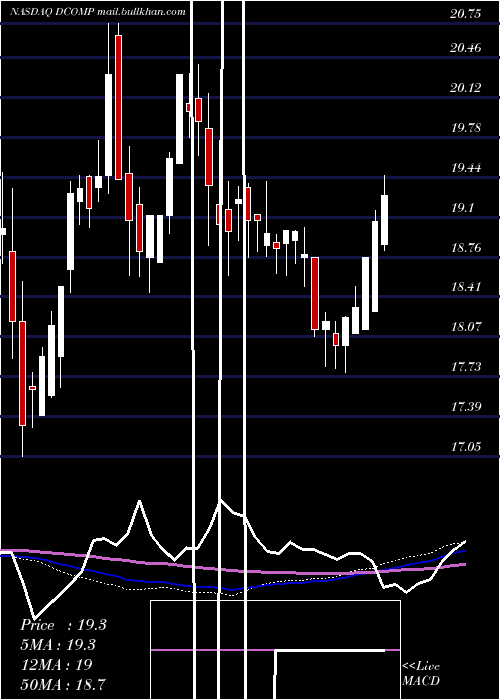Click the 18.76 price axis label

466,248
